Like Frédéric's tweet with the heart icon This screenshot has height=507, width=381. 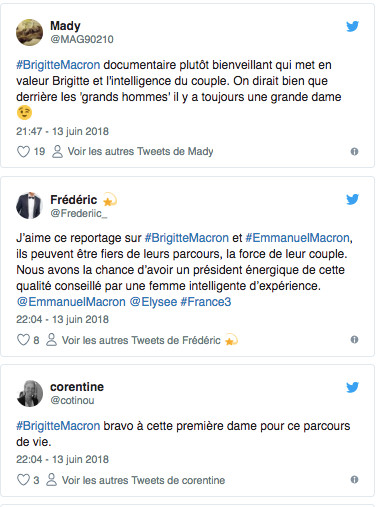(23, 340)
